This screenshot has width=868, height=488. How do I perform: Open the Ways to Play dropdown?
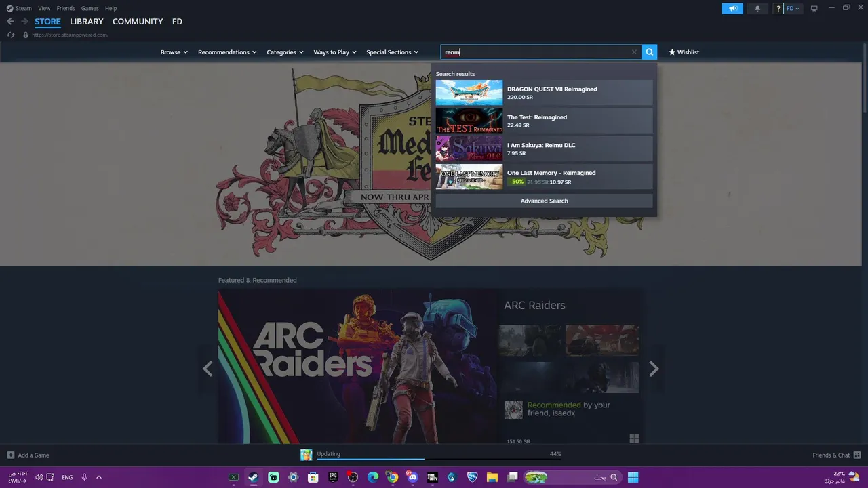point(335,52)
